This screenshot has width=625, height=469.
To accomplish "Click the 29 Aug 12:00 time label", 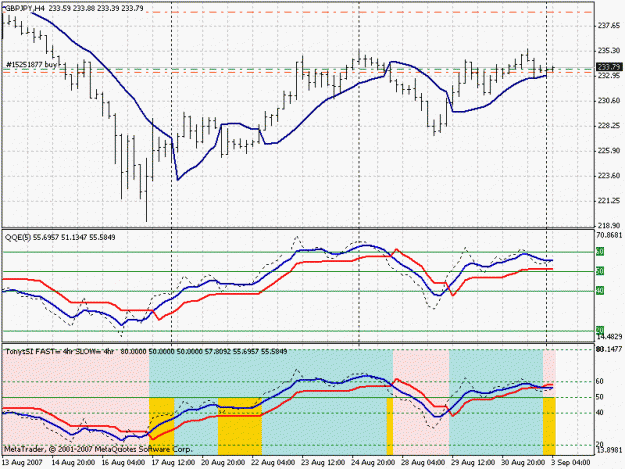I will [473, 463].
